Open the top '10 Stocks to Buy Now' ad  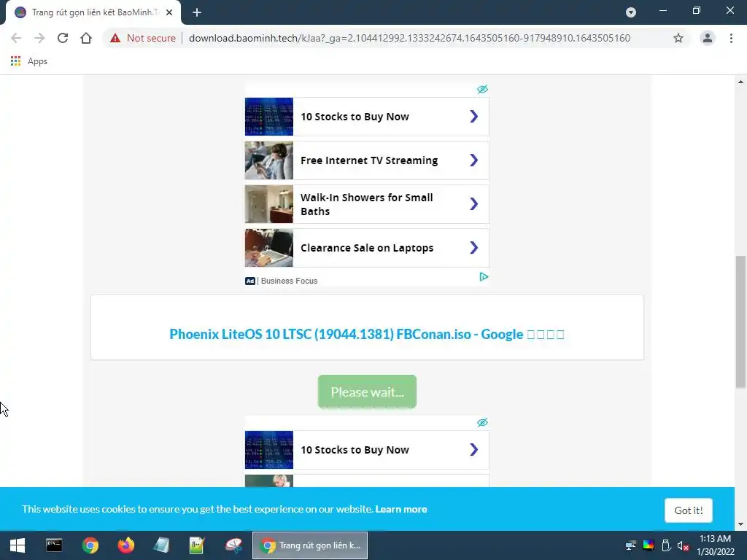pyautogui.click(x=367, y=117)
